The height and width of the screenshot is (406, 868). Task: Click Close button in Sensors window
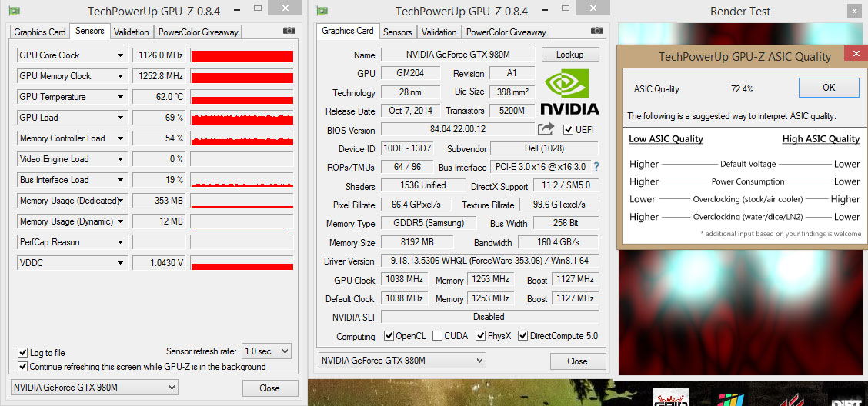pos(269,388)
